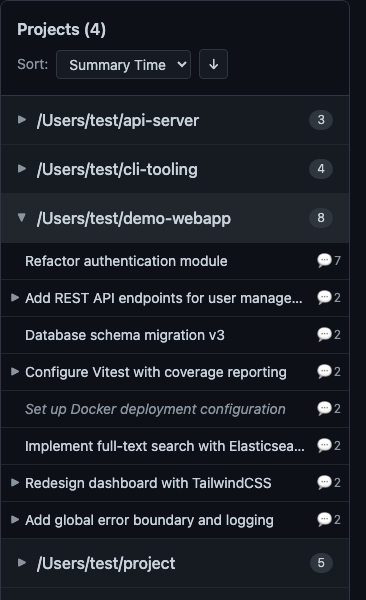Click message icon on Configure Vitest row
Viewport: 366px width, 600px height.
tap(324, 372)
